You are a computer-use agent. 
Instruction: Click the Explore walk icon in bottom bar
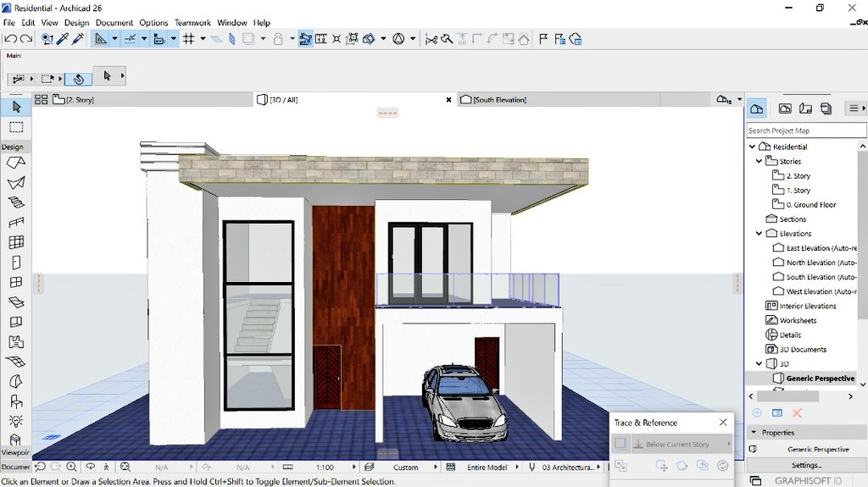coord(106,467)
